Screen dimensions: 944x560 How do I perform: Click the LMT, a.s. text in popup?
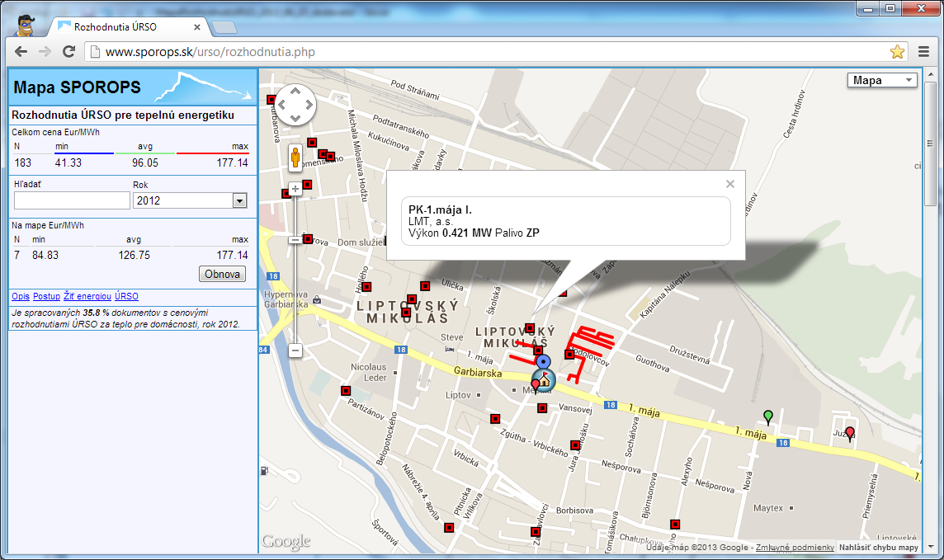pyautogui.click(x=431, y=221)
